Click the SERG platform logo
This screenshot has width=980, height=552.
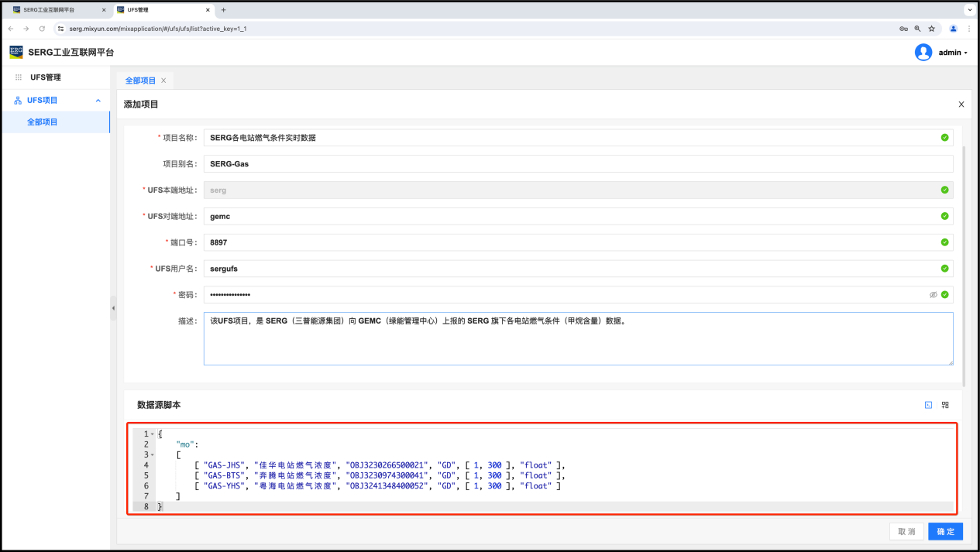click(x=16, y=52)
